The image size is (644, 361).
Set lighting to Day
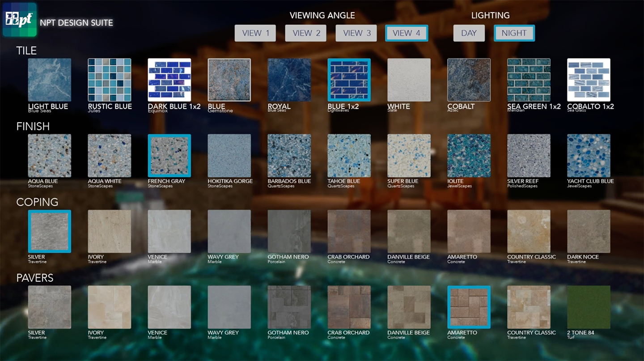[469, 33]
